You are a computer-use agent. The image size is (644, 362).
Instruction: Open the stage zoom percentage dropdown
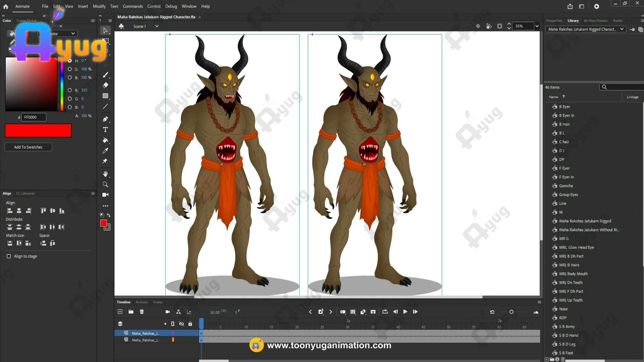click(537, 26)
